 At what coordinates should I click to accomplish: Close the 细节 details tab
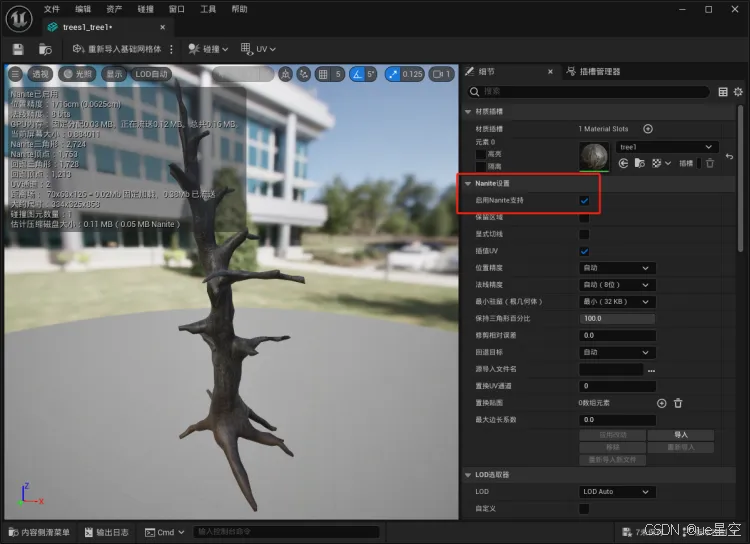pos(550,72)
